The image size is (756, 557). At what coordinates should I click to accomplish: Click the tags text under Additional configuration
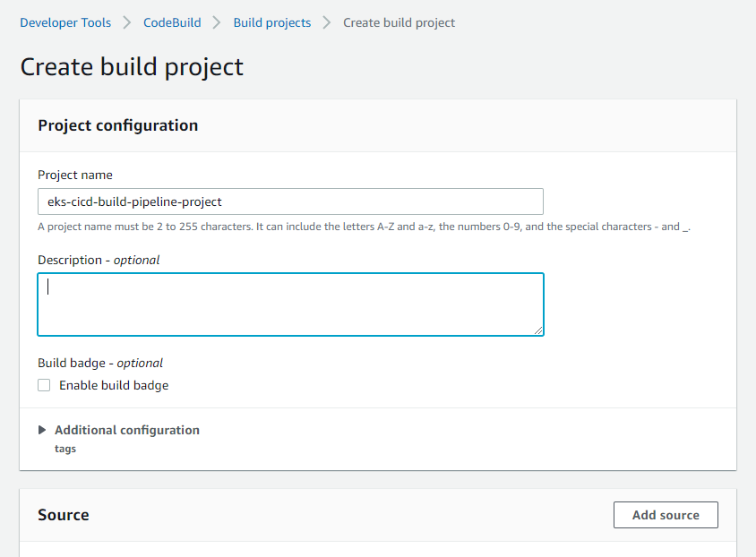65,449
